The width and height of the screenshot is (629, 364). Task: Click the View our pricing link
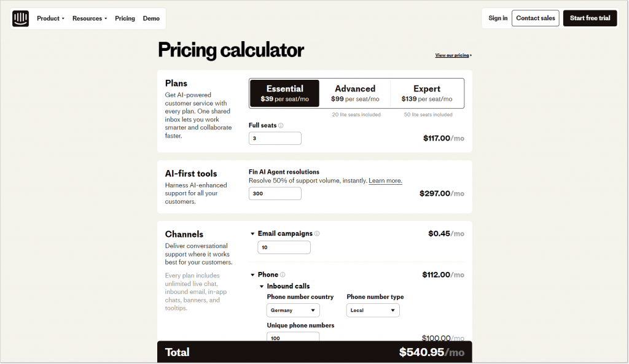tap(453, 55)
